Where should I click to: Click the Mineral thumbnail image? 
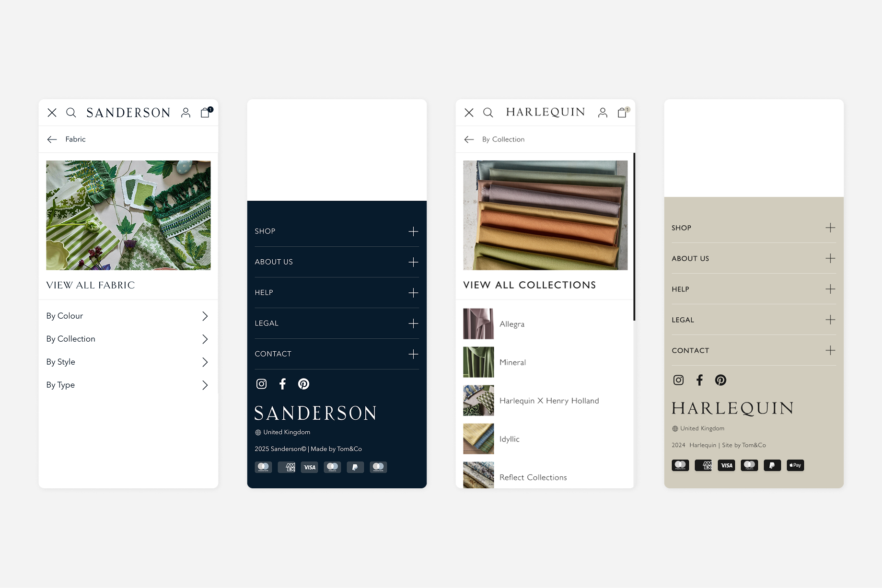tap(478, 362)
